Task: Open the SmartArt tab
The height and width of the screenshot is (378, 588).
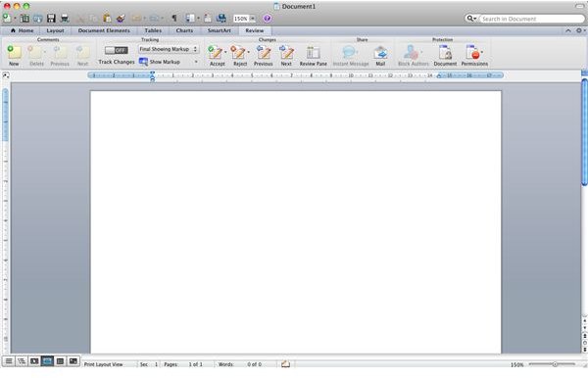Action: point(219,30)
